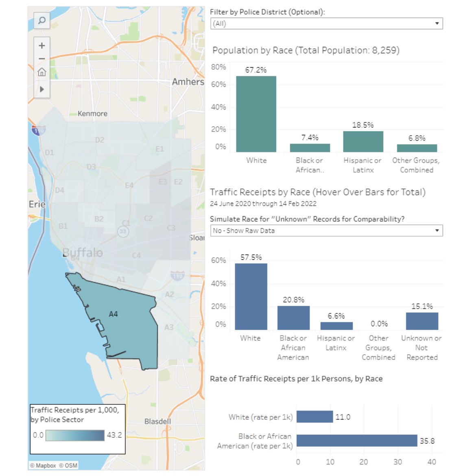This screenshot has height=476, width=476.
Task: Select Unknown or Not Reported bar 15.1%
Action: pos(422,321)
